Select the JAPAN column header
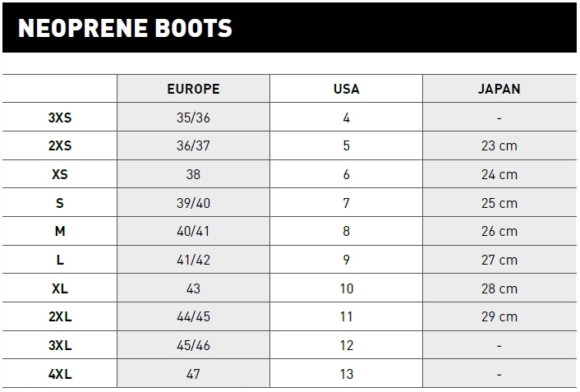 click(499, 89)
